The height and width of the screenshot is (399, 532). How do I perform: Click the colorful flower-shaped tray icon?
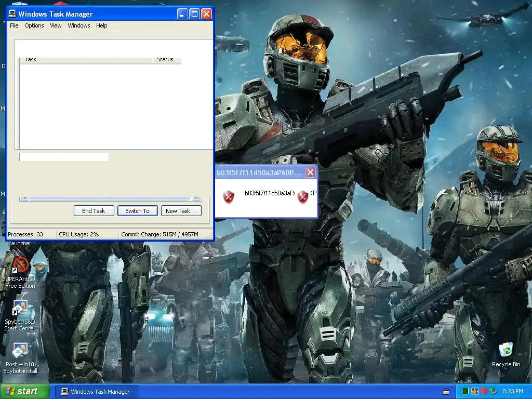click(x=475, y=391)
